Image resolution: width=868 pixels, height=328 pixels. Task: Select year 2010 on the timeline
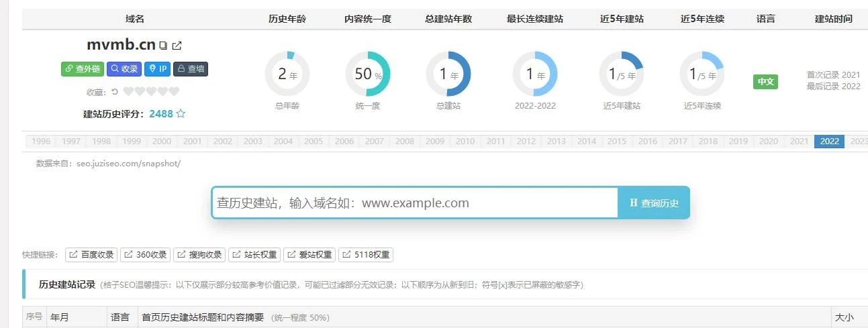click(x=465, y=142)
